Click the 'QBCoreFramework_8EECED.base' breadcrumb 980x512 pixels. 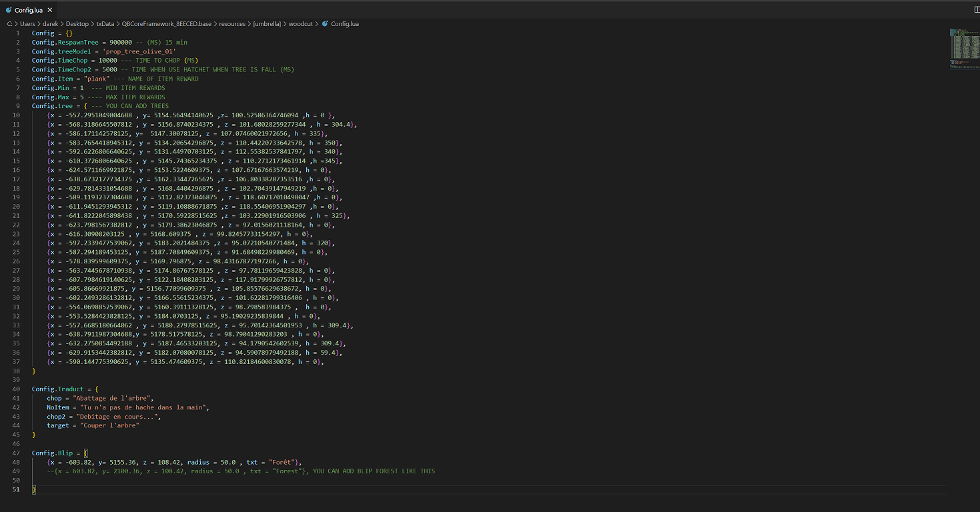pos(166,23)
